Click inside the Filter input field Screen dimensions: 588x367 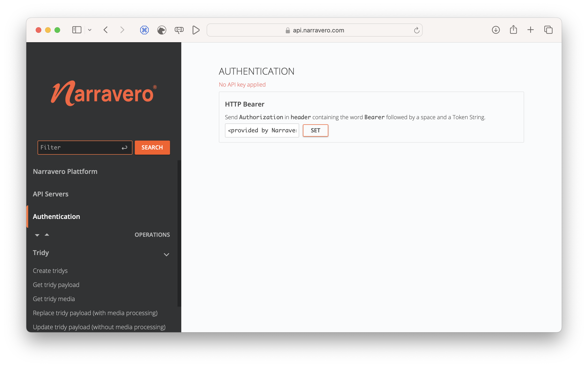pos(80,147)
